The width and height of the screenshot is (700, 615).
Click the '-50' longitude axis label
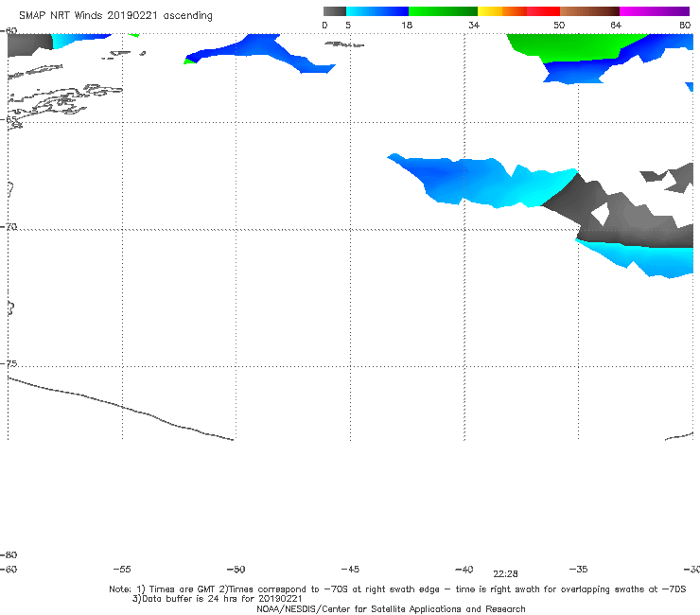pyautogui.click(x=236, y=570)
